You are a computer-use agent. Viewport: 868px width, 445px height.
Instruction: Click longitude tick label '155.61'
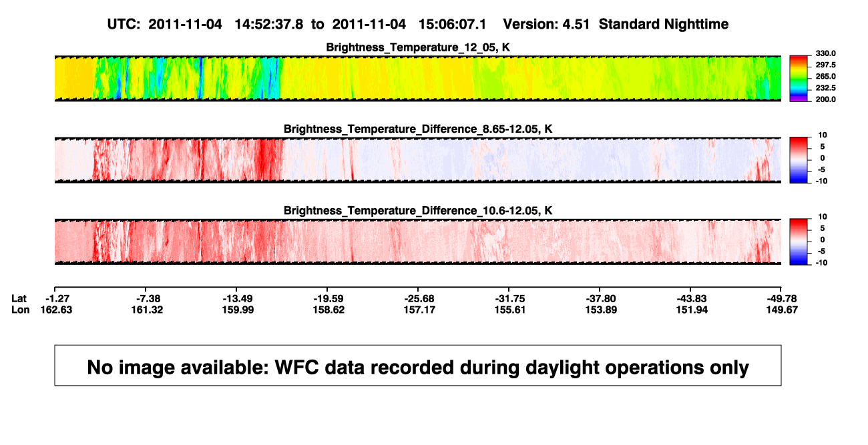point(511,310)
